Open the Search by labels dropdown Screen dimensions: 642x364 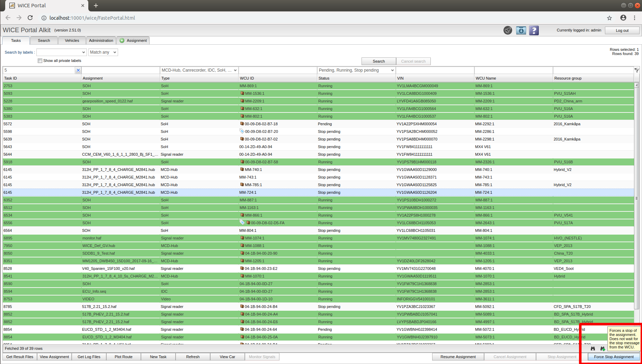point(61,52)
